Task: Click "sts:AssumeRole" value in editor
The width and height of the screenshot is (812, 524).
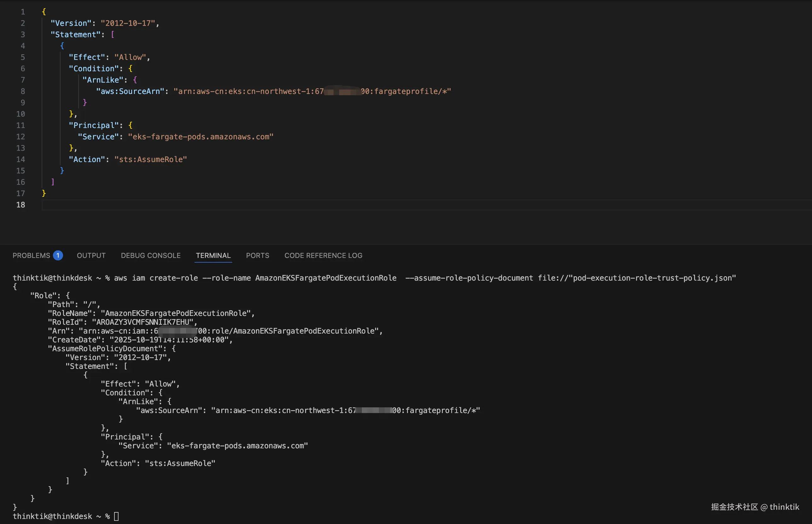Action: (x=151, y=160)
